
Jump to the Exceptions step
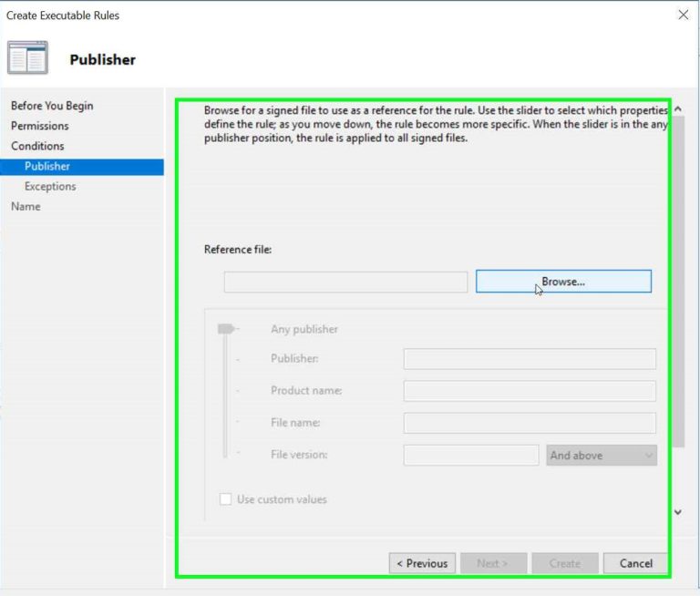(50, 186)
